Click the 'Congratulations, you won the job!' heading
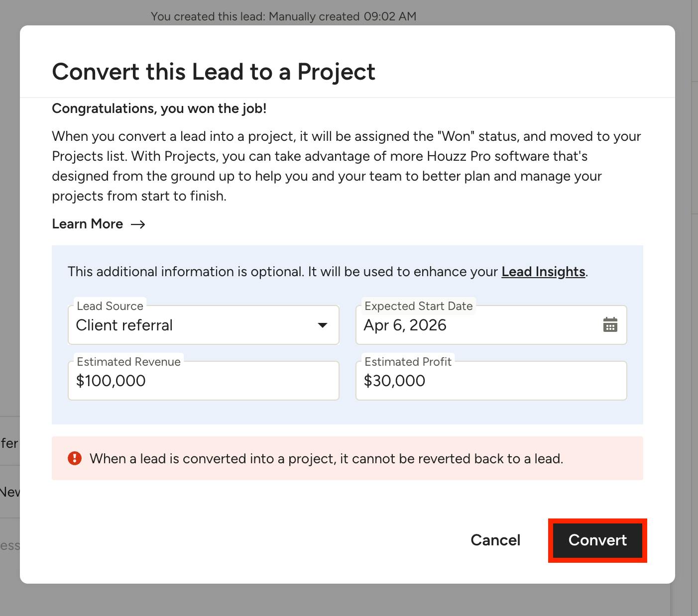 click(159, 108)
